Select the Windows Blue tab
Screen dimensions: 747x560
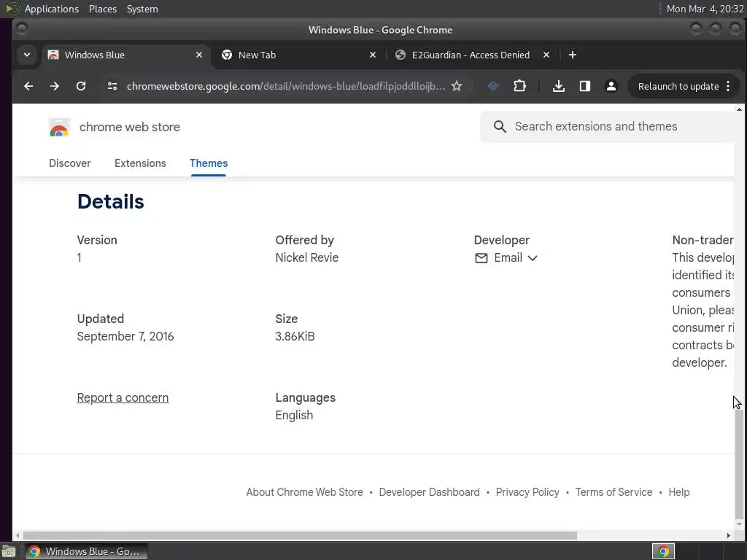tap(125, 55)
